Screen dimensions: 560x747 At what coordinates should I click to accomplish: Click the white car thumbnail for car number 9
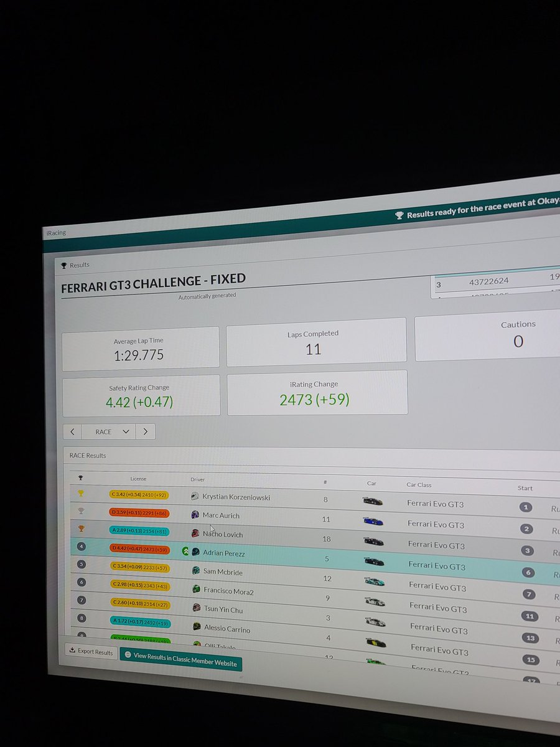click(x=375, y=601)
